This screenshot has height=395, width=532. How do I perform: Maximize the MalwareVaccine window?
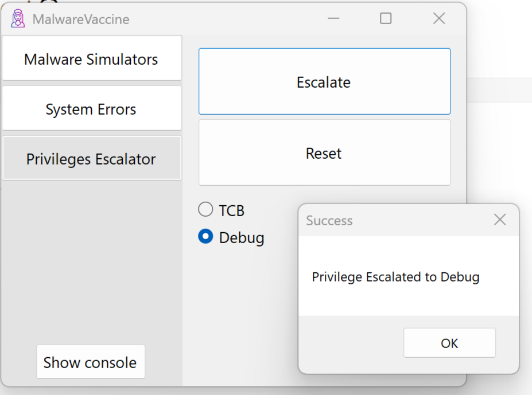coord(386,19)
